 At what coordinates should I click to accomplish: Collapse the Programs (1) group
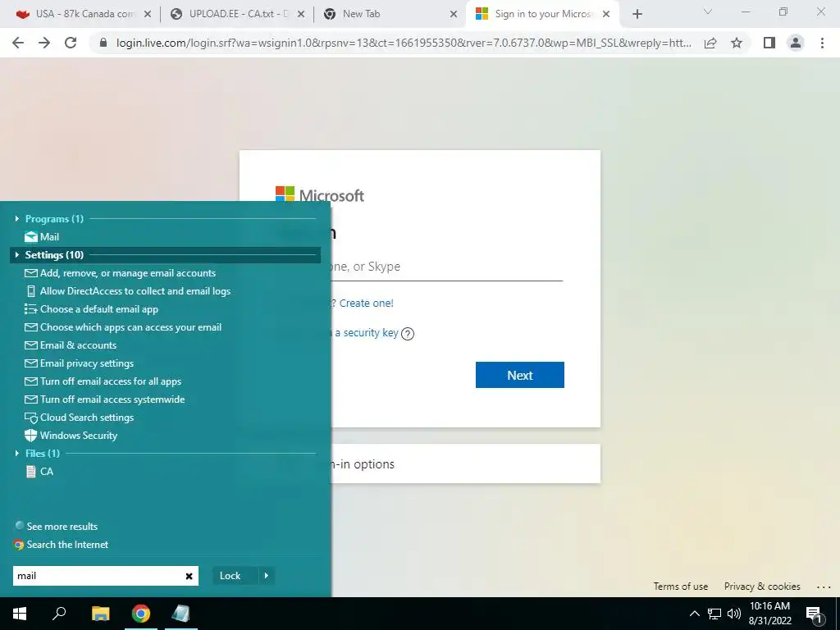click(17, 218)
